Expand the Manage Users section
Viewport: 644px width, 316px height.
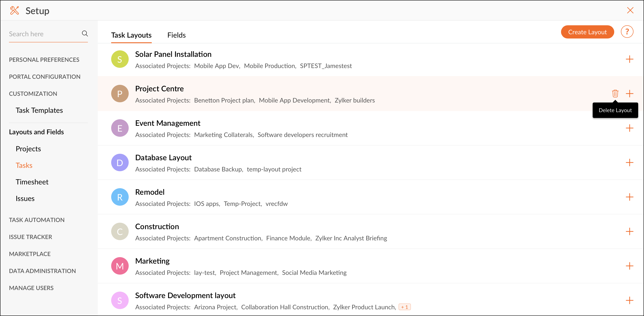[31, 288]
